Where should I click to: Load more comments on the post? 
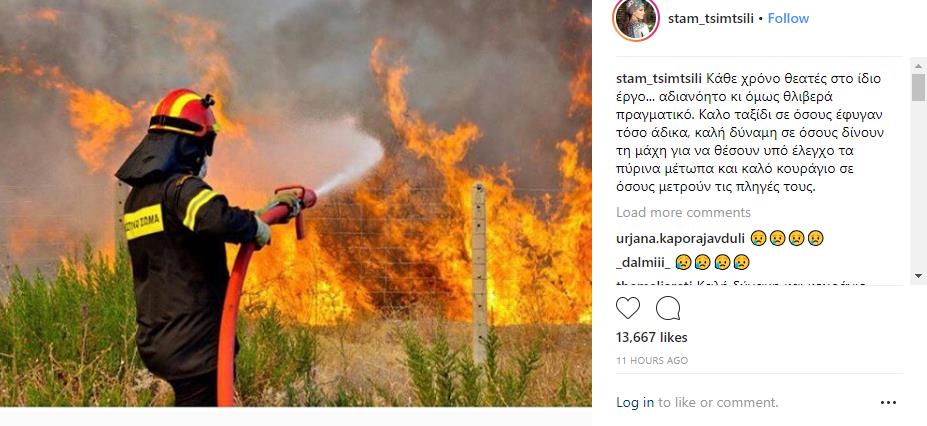click(683, 212)
